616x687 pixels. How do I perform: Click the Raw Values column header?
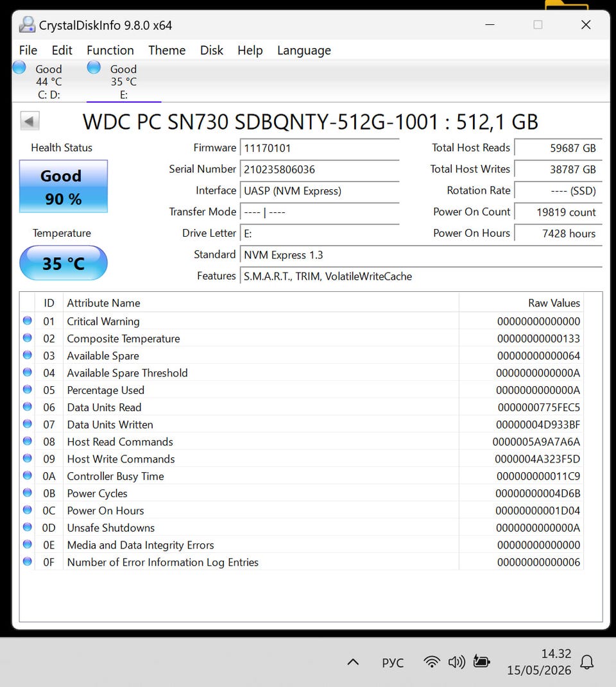tap(521, 303)
